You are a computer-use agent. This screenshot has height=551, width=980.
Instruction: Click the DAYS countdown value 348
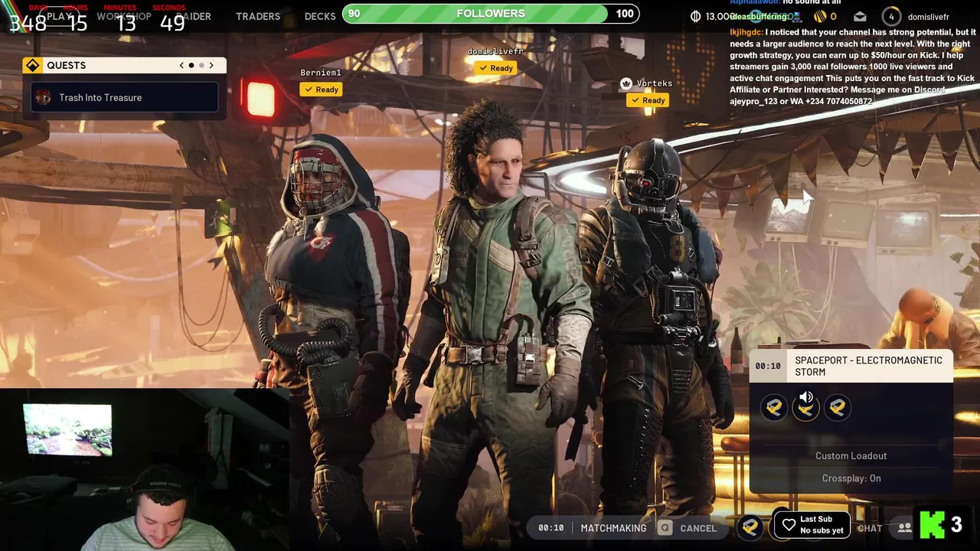[x=28, y=23]
